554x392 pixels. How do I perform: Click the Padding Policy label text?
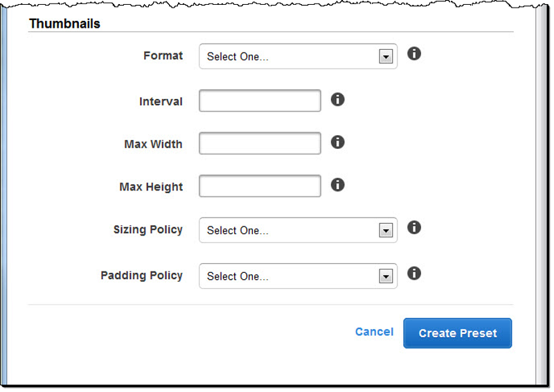click(x=141, y=275)
